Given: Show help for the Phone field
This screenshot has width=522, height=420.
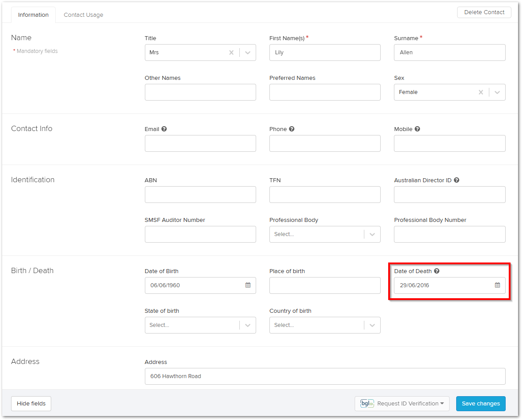Looking at the screenshot, I should pyautogui.click(x=291, y=129).
